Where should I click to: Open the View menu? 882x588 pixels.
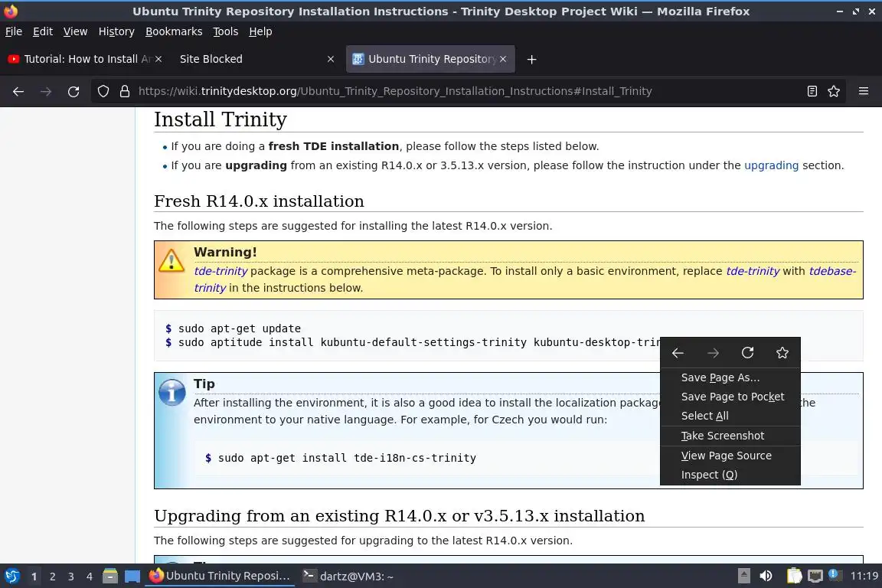75,31
